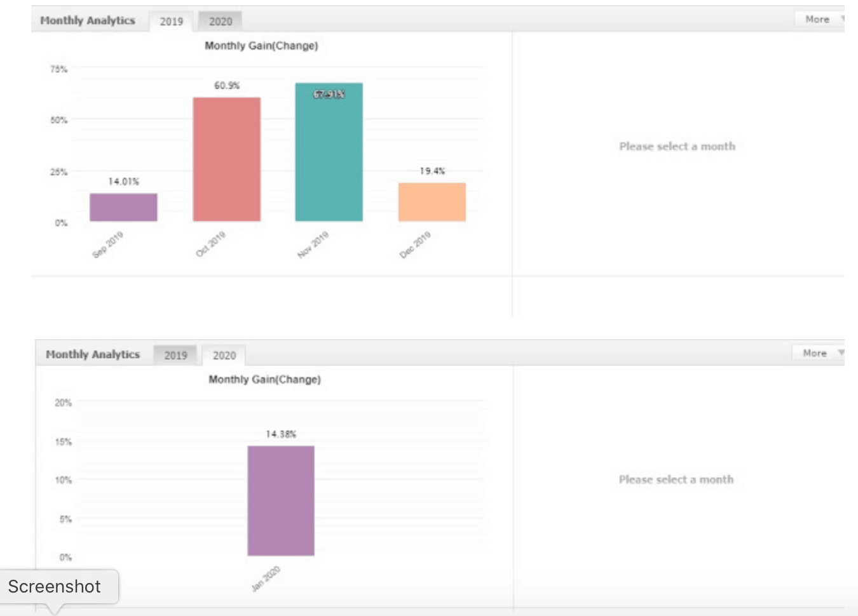Click the 14.01% value label

[x=123, y=182]
